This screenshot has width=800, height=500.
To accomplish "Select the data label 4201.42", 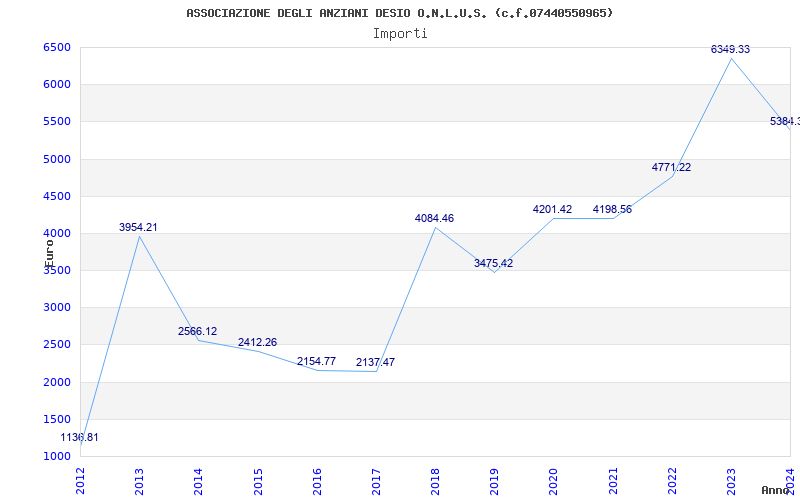I will (553, 209).
